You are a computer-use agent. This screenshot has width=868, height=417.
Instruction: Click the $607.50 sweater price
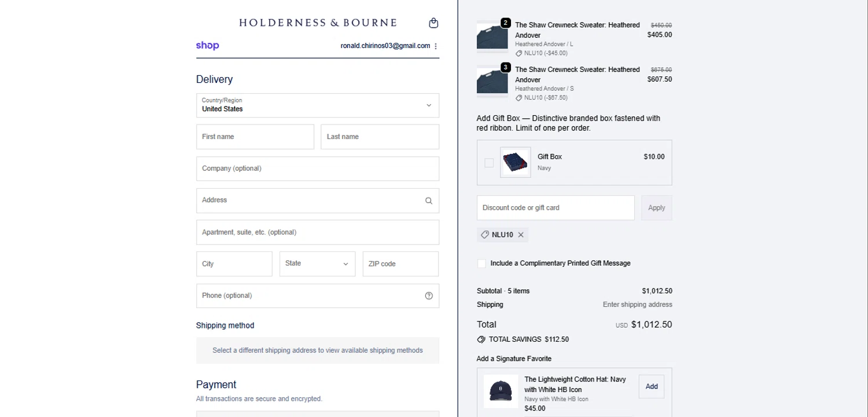(x=660, y=79)
